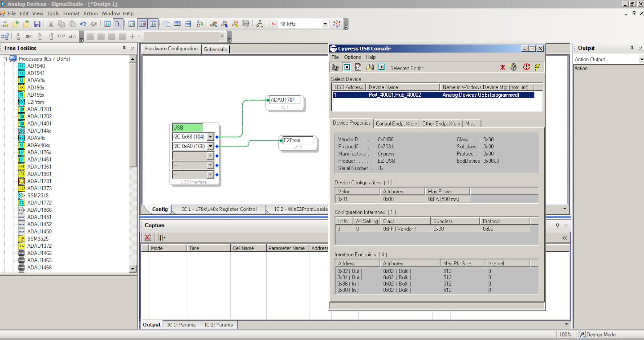Click the Copy toolbar icon
The image size is (644, 340).
(61, 24)
